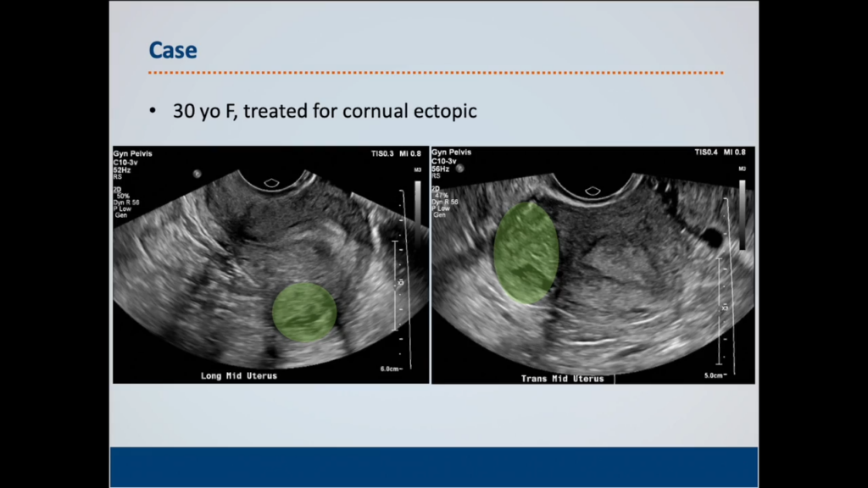The width and height of the screenshot is (868, 488).
Task: Click the probe orientation marker in left image
Action: tap(272, 181)
